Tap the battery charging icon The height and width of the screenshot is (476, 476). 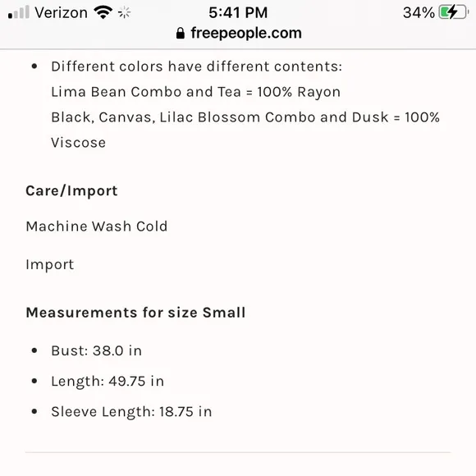coord(454,12)
